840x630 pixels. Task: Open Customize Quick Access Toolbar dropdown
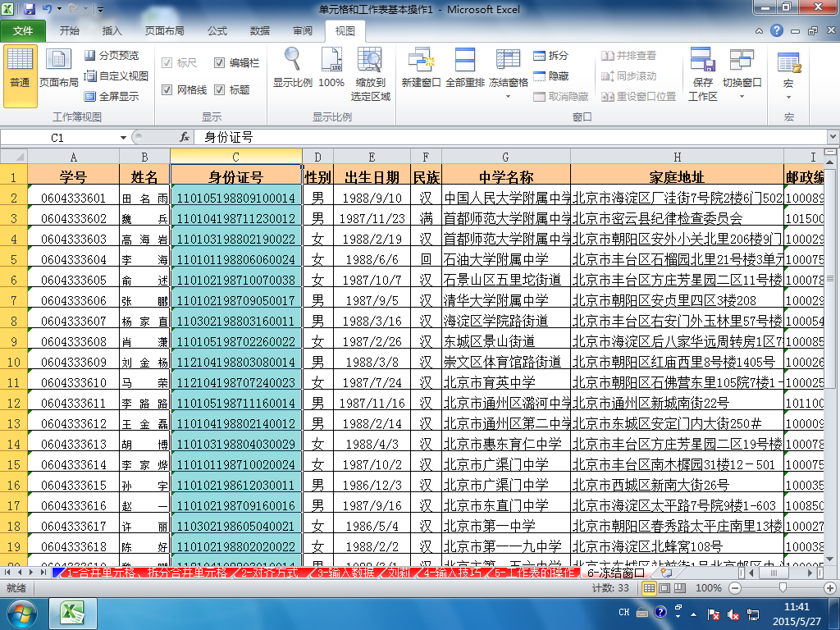[100, 9]
